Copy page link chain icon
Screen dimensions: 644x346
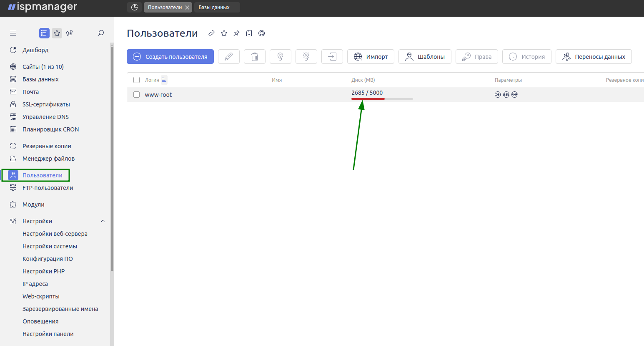pos(211,33)
